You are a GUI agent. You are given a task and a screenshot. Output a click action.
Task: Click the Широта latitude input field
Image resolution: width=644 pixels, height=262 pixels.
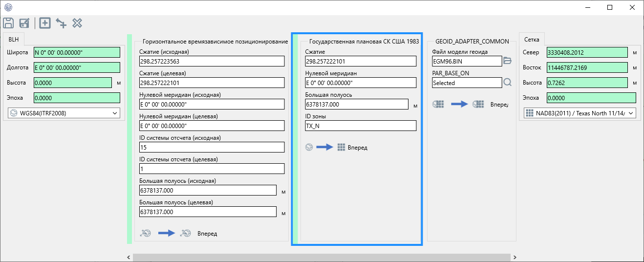click(77, 53)
